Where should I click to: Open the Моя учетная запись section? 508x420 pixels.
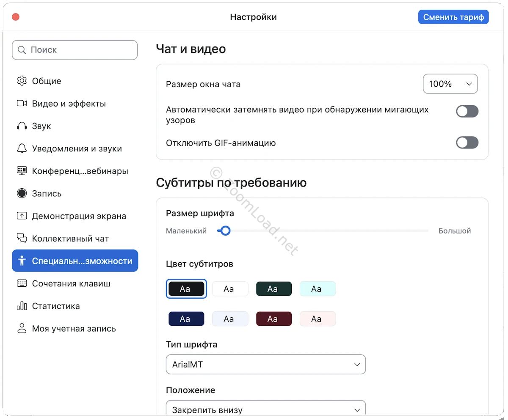(74, 329)
